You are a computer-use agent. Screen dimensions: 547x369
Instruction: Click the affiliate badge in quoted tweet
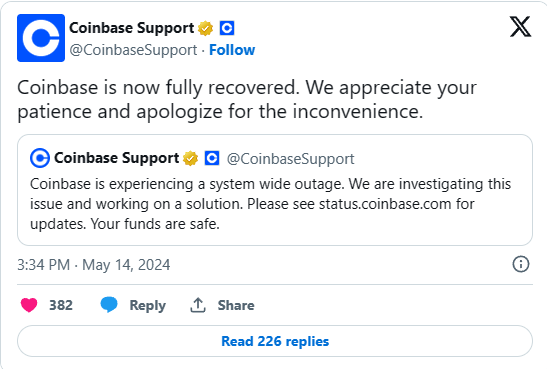pos(212,158)
